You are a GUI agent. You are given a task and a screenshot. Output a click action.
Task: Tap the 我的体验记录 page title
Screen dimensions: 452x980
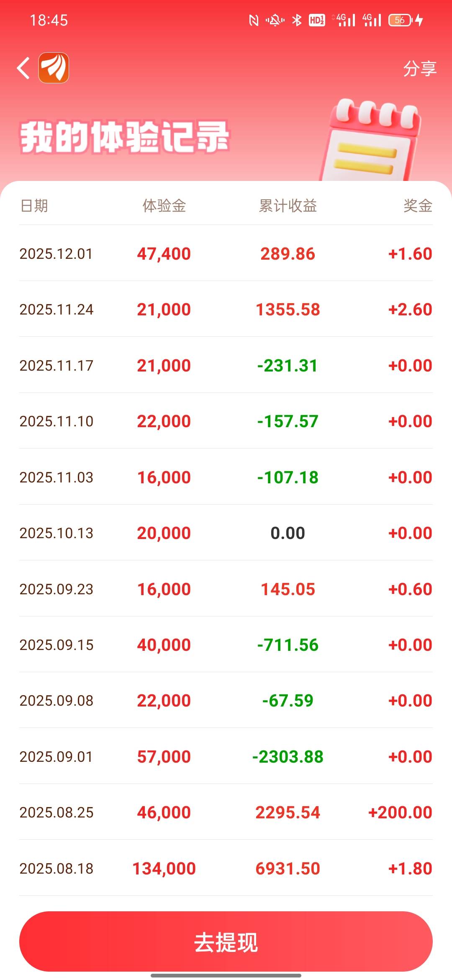coord(125,137)
